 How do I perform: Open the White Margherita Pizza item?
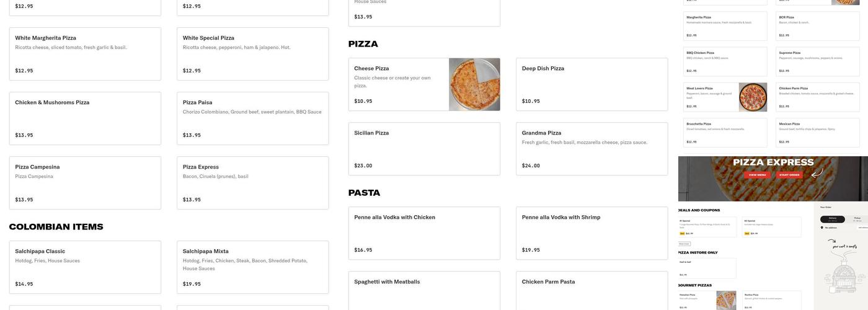85,54
